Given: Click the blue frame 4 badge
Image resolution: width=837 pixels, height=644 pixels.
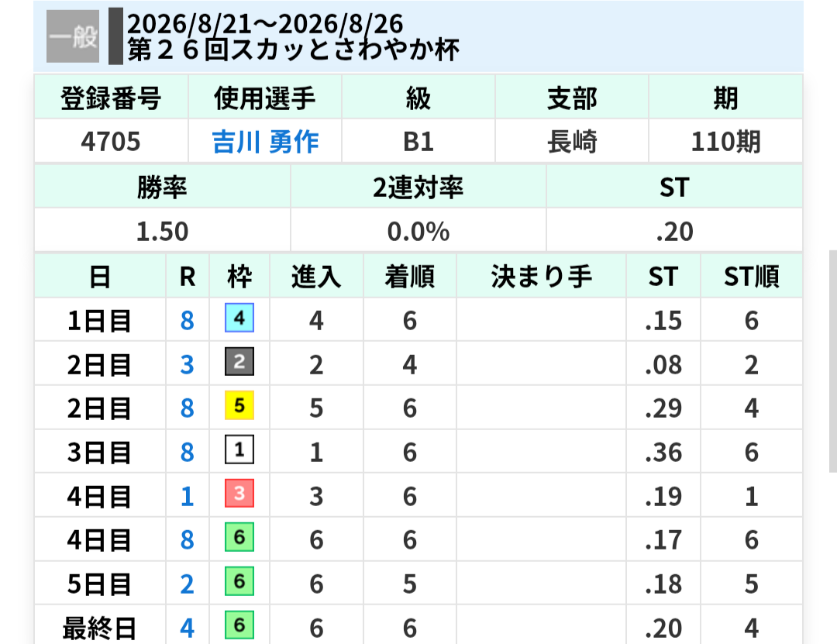Looking at the screenshot, I should (239, 318).
